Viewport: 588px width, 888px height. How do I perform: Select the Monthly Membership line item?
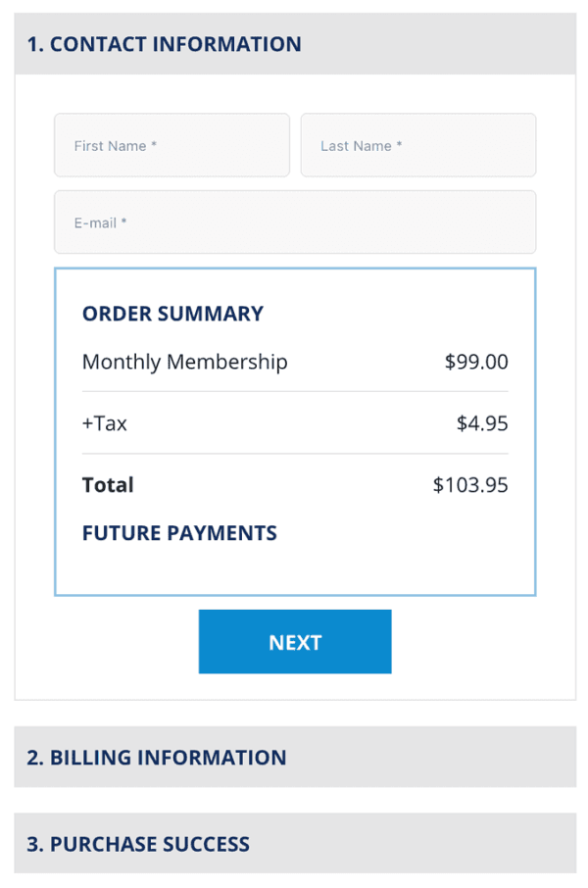tap(184, 362)
